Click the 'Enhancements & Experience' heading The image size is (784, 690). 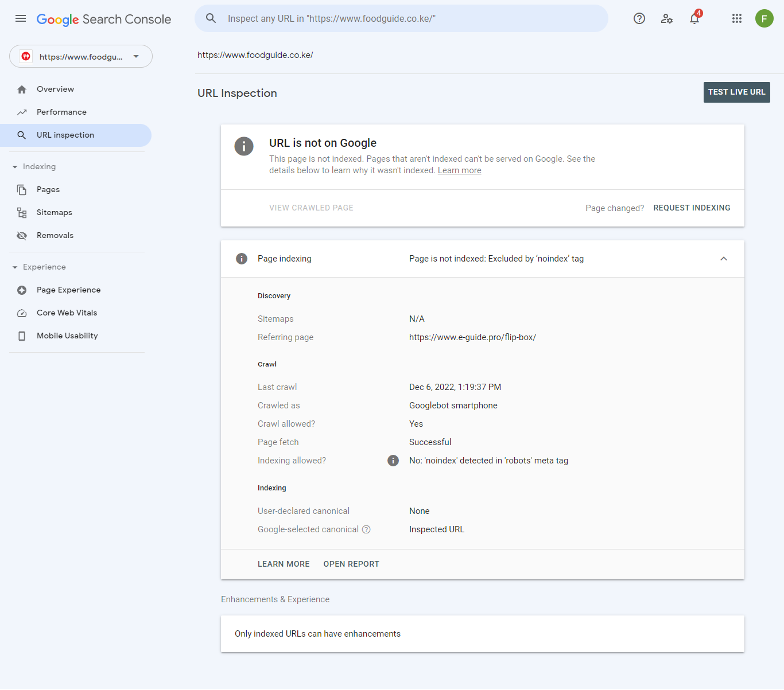[x=275, y=599]
